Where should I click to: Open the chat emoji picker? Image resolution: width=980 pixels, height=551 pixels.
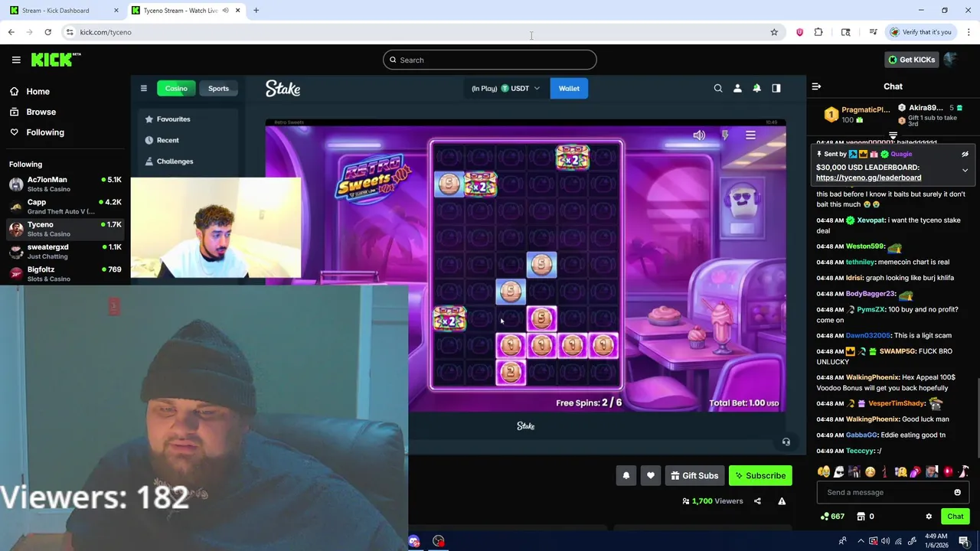click(x=957, y=492)
